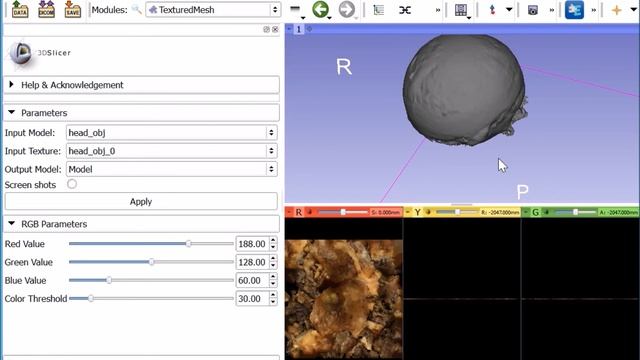
Task: Open the Input Model dropdown head_obj
Action: coord(171,133)
